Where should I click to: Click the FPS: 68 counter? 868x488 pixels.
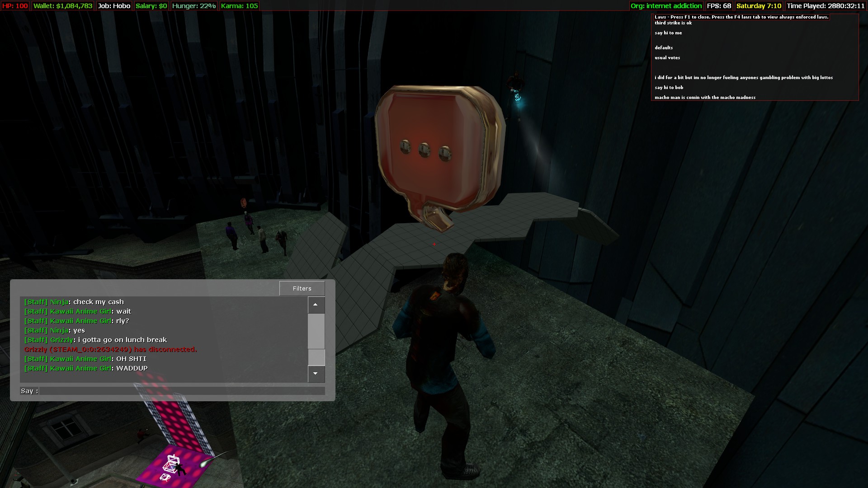coord(719,6)
